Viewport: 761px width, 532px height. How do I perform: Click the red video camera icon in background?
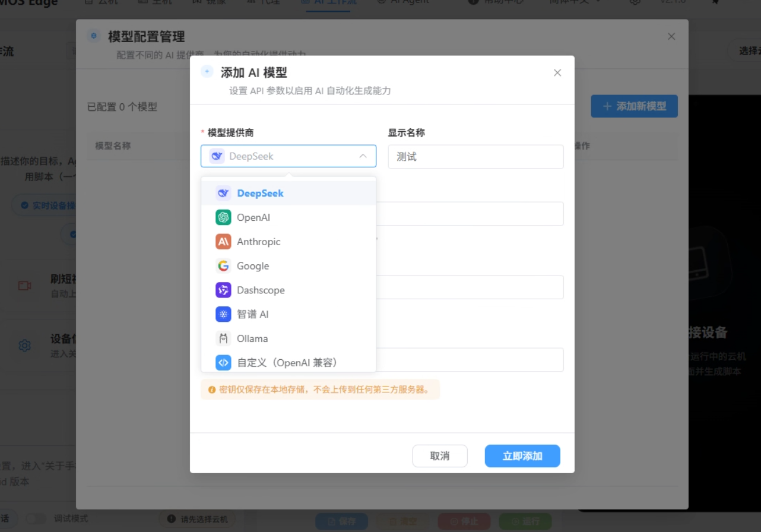(24, 286)
